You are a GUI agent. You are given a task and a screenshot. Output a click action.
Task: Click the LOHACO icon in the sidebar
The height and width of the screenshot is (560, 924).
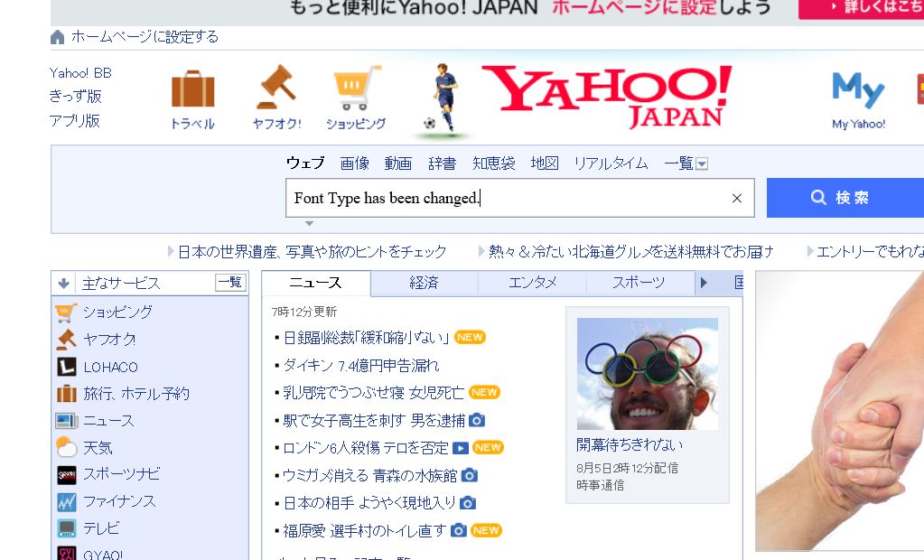tap(67, 367)
